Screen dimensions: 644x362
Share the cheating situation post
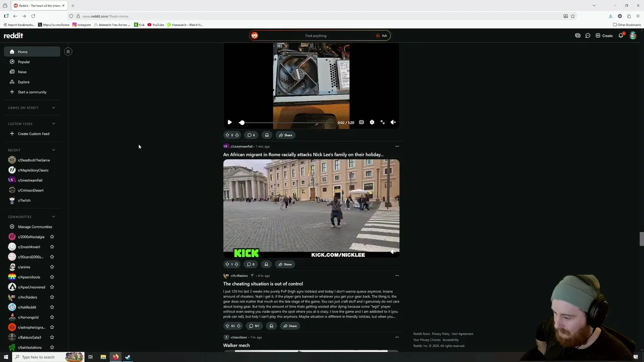click(290, 326)
